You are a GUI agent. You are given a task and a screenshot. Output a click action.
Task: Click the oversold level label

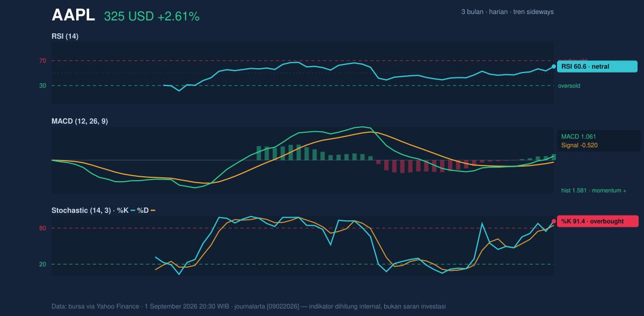tap(569, 85)
